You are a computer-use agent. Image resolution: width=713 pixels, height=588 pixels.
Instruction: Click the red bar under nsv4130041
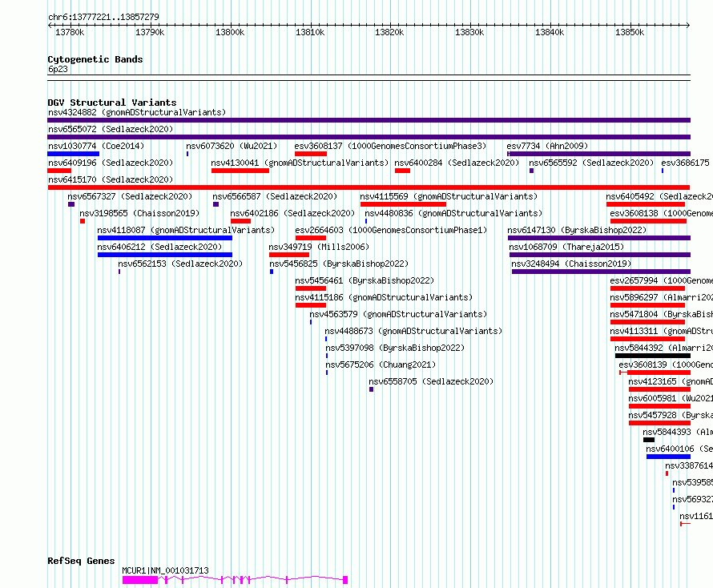(x=240, y=171)
